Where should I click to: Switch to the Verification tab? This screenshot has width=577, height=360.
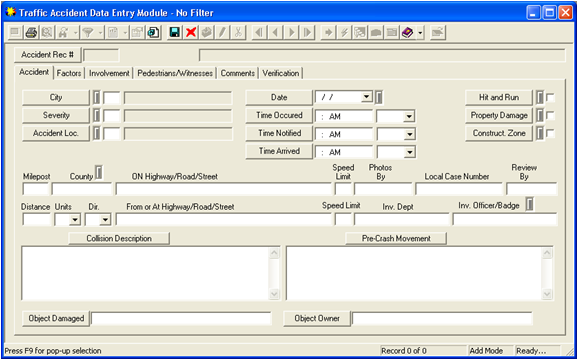pyautogui.click(x=281, y=73)
